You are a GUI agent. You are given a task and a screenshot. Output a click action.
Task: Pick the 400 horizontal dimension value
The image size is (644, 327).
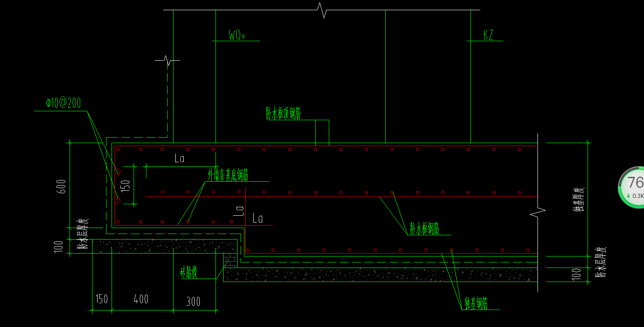[x=141, y=299]
